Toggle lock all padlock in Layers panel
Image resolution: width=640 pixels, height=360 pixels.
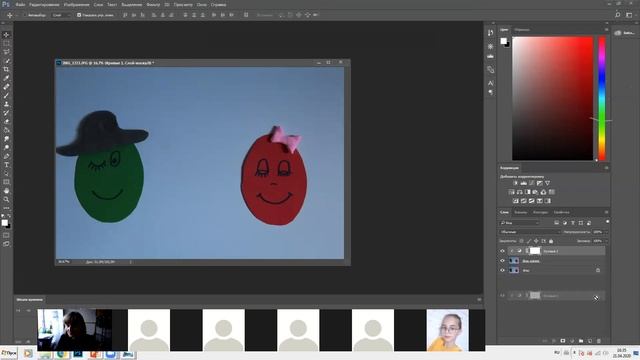(551, 241)
